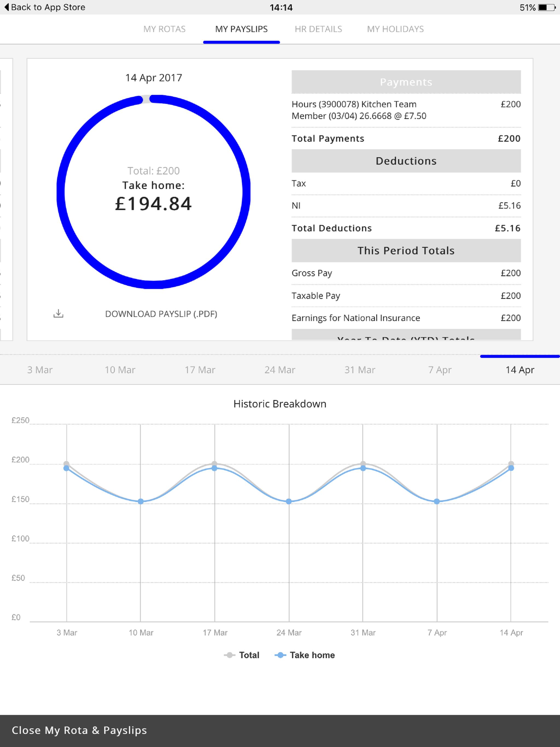Click the 24 Mar Take home data point
560x747 pixels.
[289, 501]
